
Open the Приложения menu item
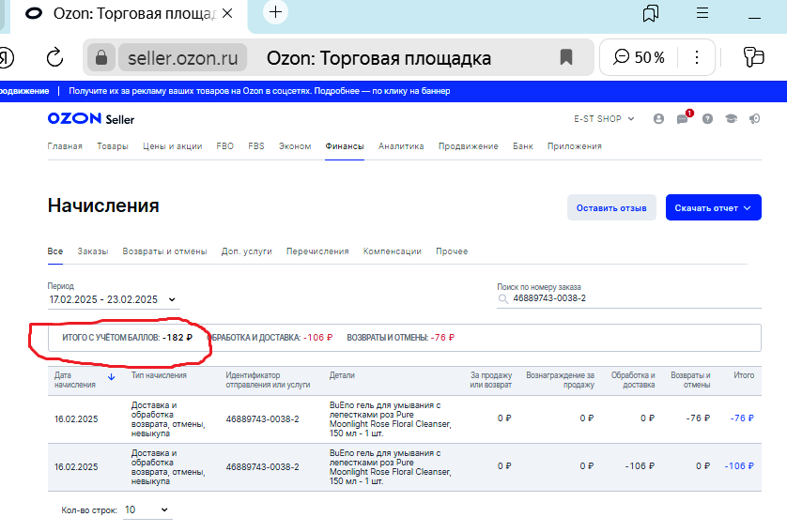coord(574,146)
